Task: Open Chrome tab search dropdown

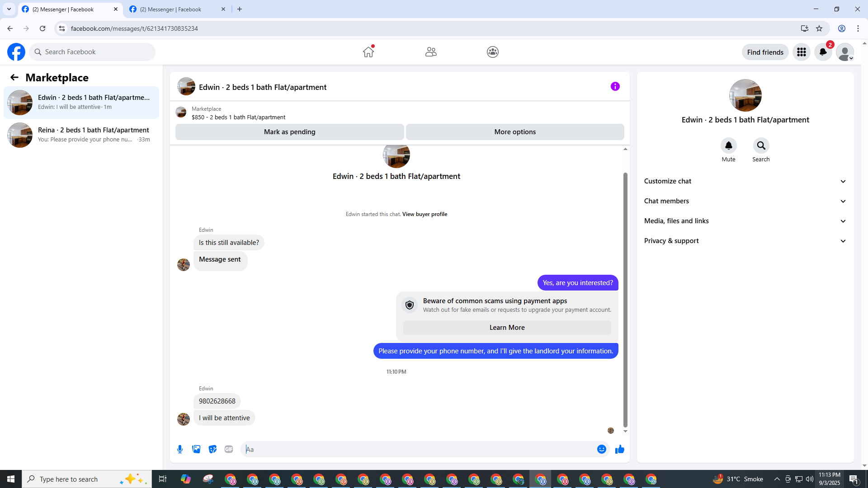Action: [x=9, y=9]
